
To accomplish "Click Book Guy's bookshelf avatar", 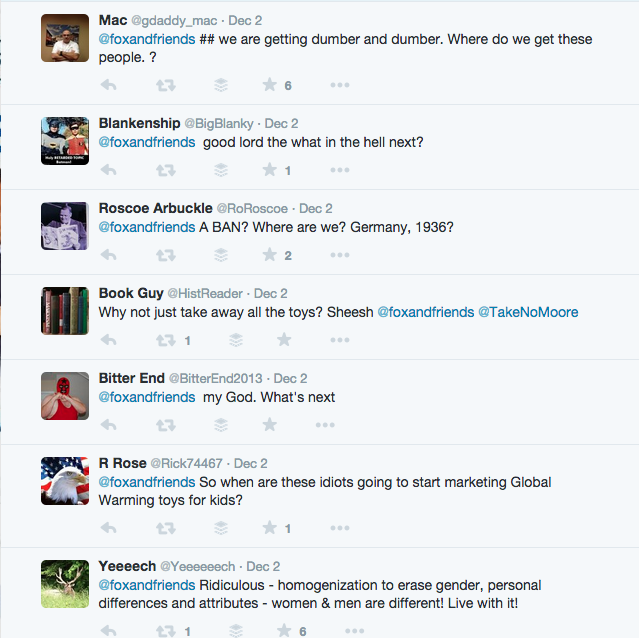I will pos(65,311).
